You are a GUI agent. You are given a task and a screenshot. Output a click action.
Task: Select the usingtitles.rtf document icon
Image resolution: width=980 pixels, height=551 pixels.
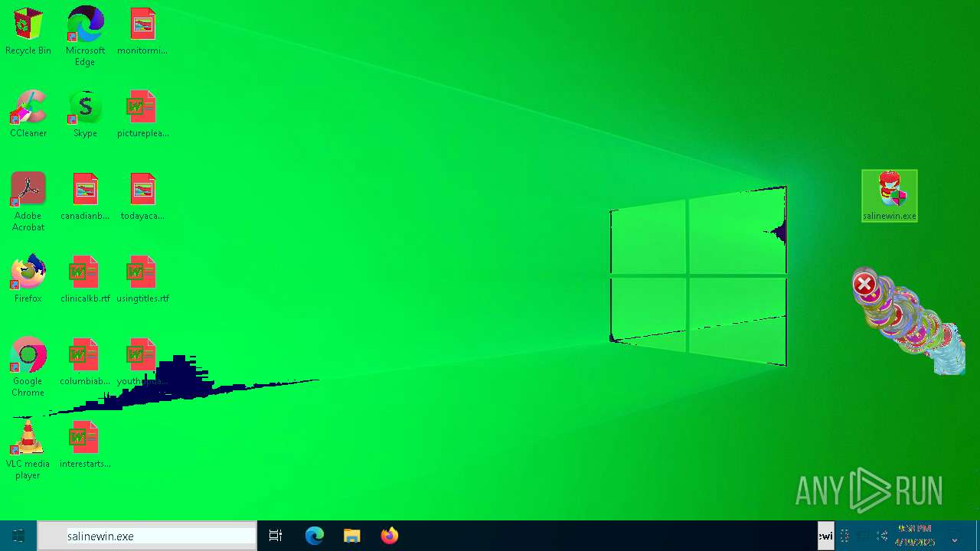point(142,279)
